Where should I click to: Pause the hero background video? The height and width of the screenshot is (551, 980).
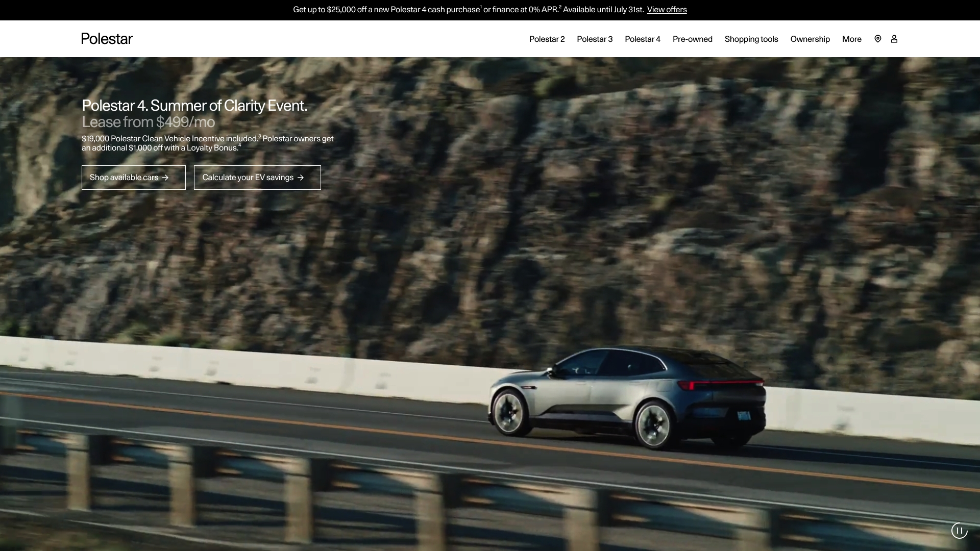[960, 531]
